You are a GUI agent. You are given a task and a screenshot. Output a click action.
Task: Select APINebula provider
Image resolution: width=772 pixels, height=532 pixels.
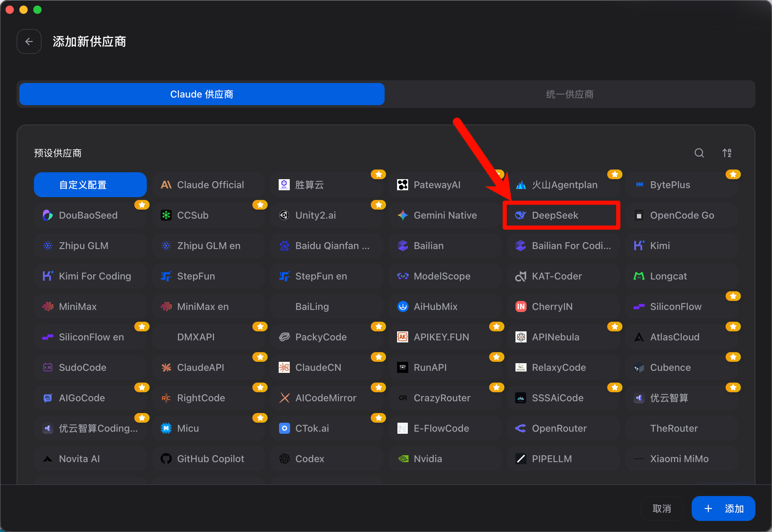pos(563,337)
